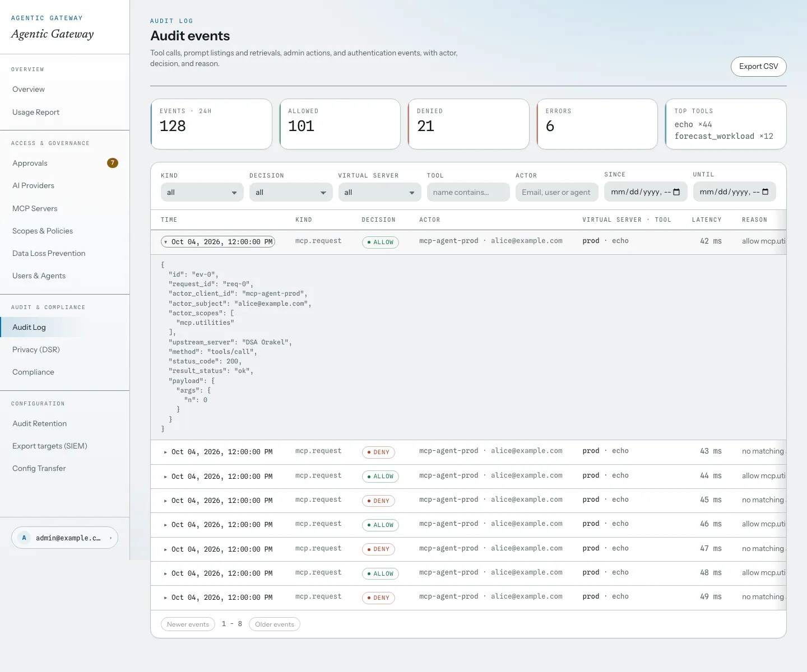The width and height of the screenshot is (807, 672).
Task: Expand the 44 ms ALLOW event row
Action: 218,477
